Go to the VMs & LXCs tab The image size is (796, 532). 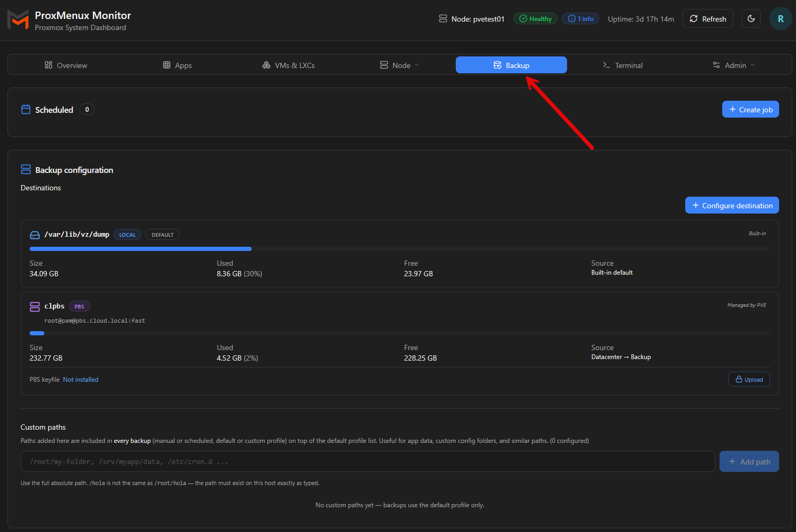coord(289,65)
